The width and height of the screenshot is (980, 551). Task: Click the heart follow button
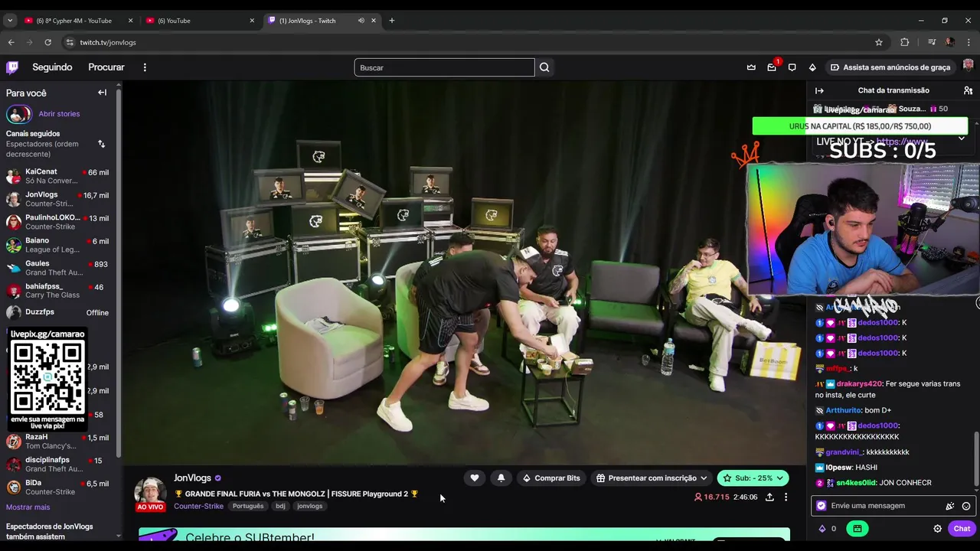click(x=475, y=478)
